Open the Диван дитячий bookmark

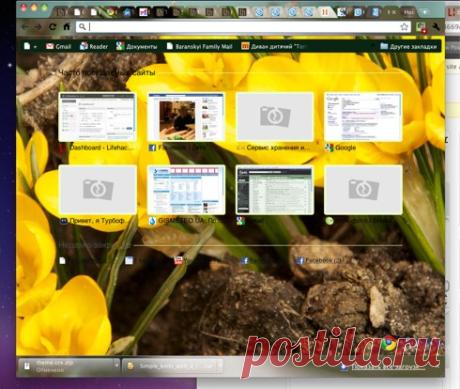click(x=273, y=46)
